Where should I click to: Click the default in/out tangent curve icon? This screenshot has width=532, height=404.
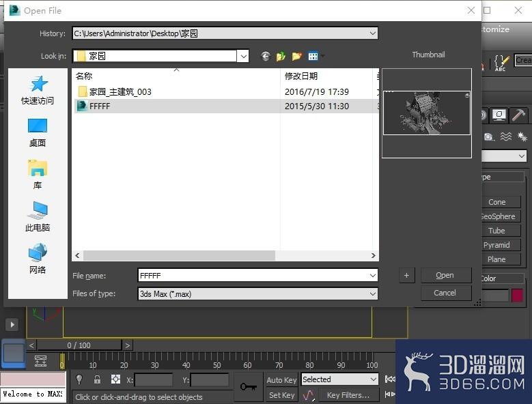309,395
